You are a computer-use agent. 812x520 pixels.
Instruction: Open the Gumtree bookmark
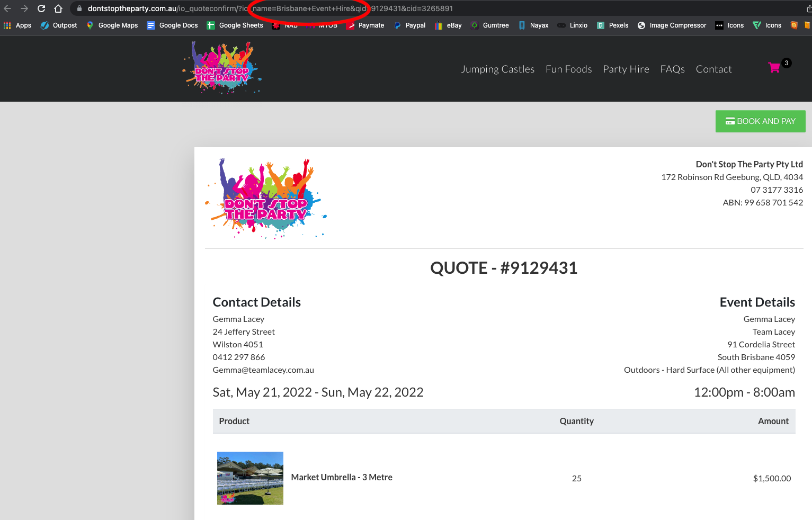coord(490,25)
